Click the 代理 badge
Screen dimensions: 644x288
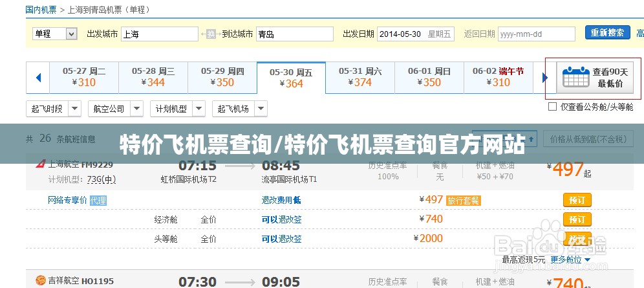(98, 201)
